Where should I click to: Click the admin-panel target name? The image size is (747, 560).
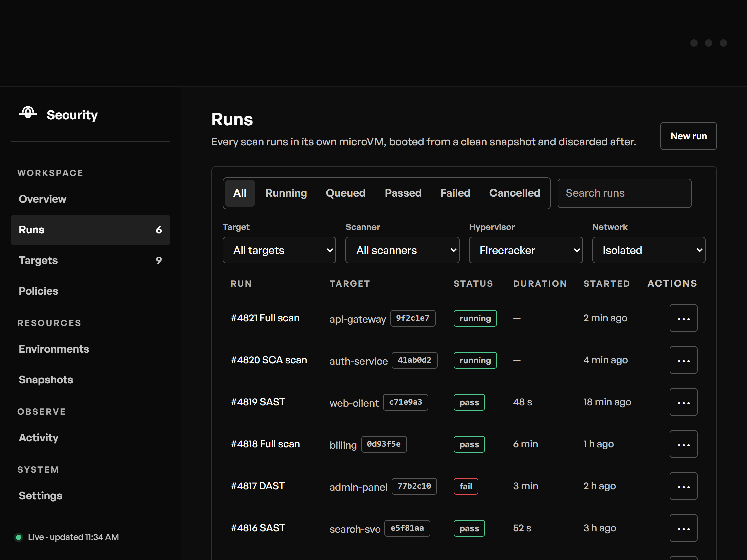pyautogui.click(x=358, y=487)
